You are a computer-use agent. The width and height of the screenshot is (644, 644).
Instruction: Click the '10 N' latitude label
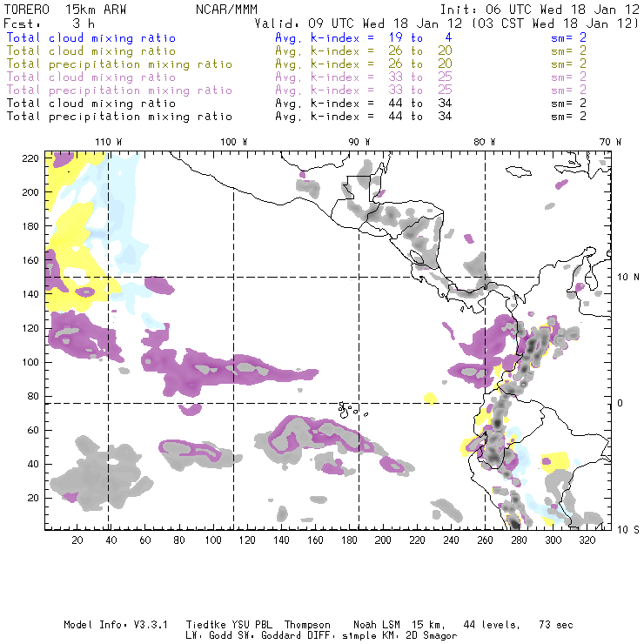coord(628,278)
